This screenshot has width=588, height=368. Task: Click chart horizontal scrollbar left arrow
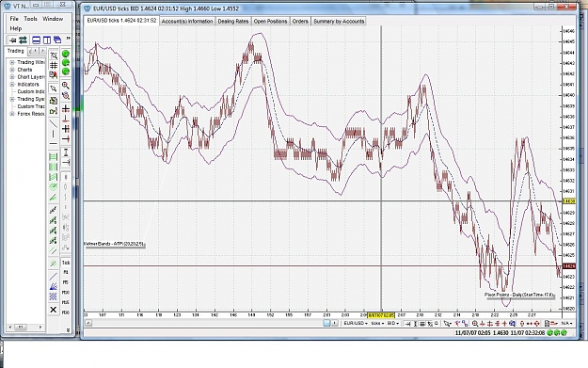(x=87, y=323)
